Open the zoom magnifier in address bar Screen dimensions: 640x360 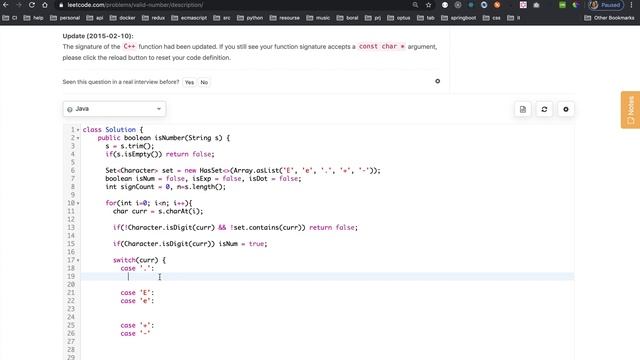(x=415, y=5)
